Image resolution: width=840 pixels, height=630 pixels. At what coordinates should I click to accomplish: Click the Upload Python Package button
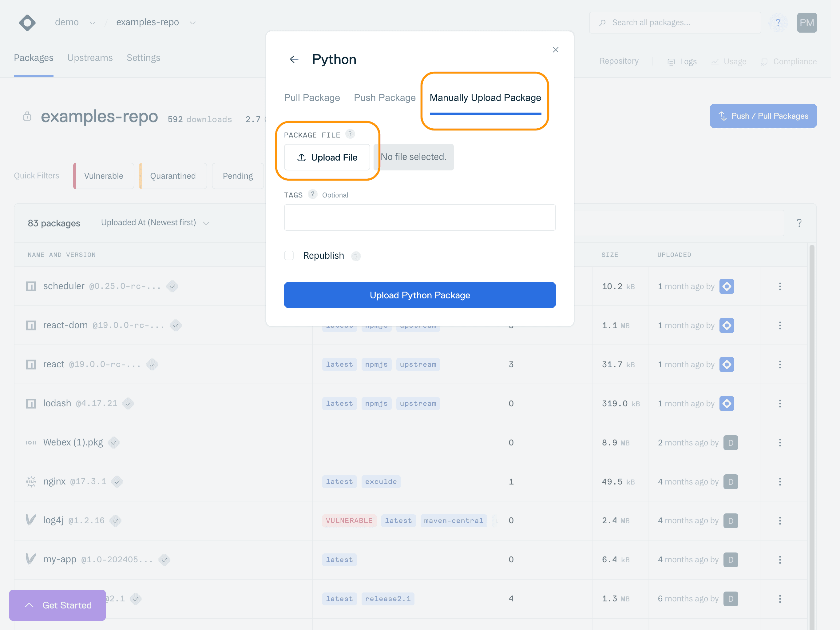point(420,295)
